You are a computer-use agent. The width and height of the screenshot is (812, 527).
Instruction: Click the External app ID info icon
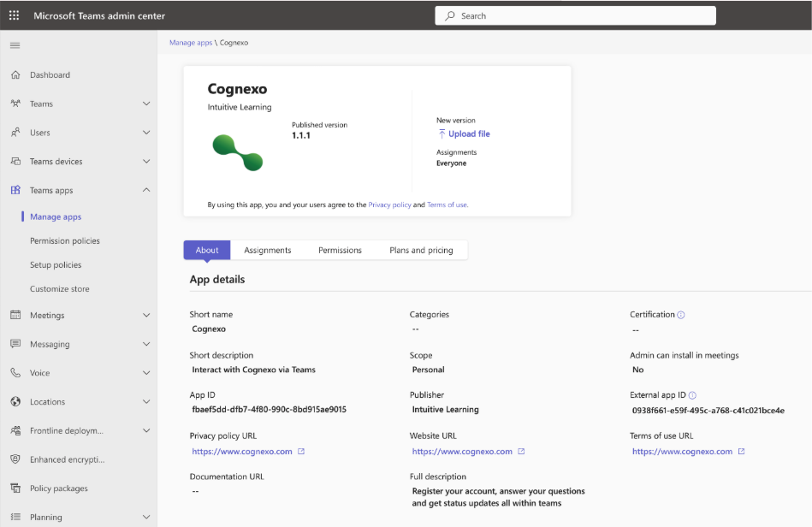(692, 395)
